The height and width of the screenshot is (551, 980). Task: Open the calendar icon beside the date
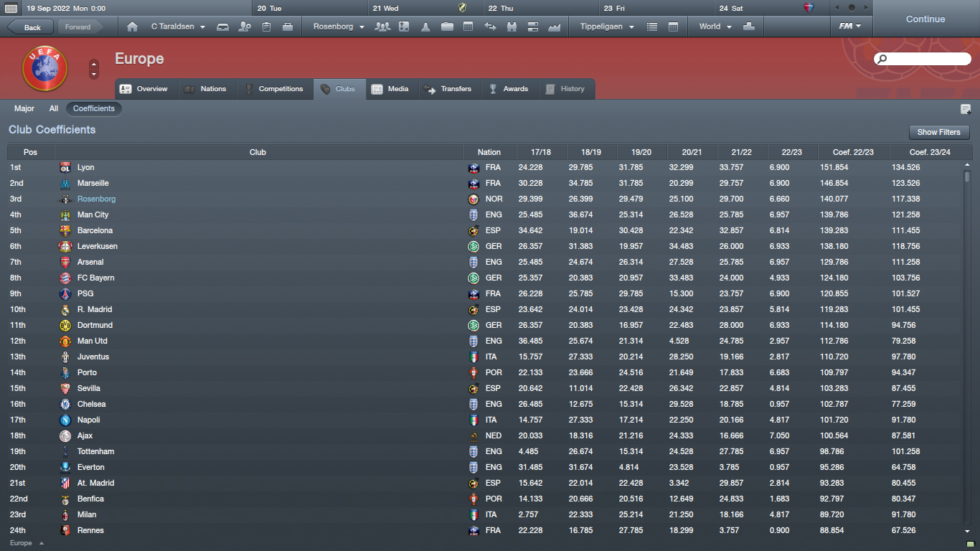pos(11,8)
